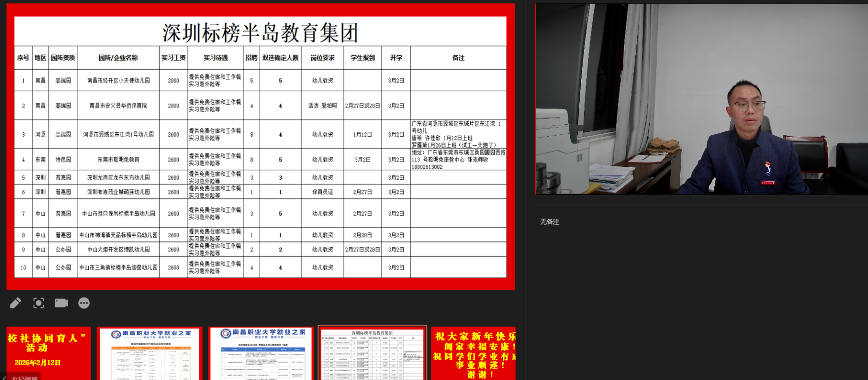
Task: Click the 园所/企业名称 column header
Action: pos(118,58)
